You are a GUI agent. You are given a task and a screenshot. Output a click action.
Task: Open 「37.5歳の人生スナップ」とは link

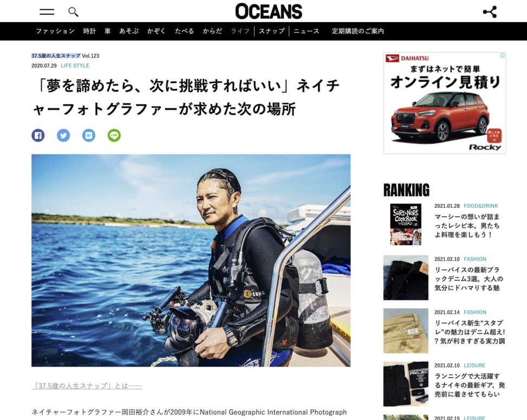pos(87,386)
